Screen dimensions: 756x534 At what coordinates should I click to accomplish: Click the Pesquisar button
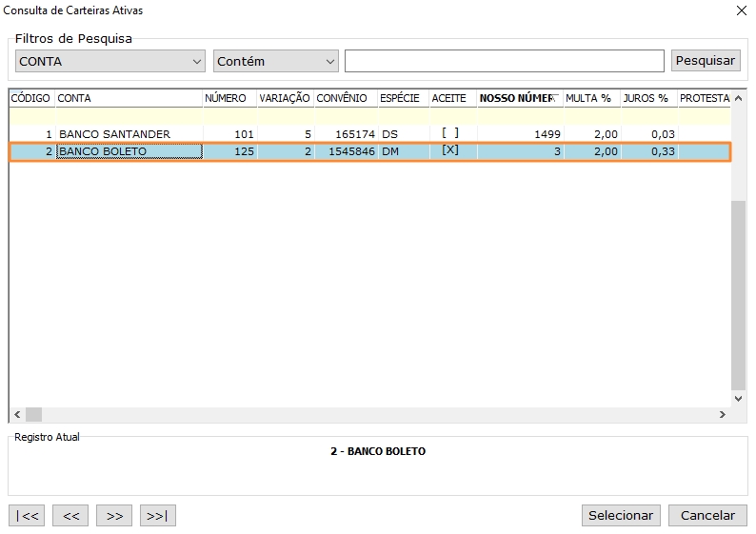point(705,60)
